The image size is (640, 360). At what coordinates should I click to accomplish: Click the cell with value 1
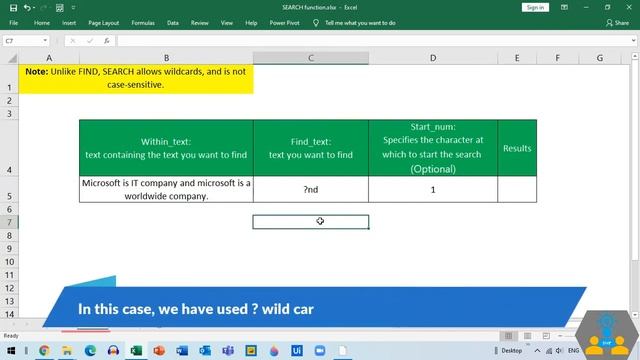[433, 189]
